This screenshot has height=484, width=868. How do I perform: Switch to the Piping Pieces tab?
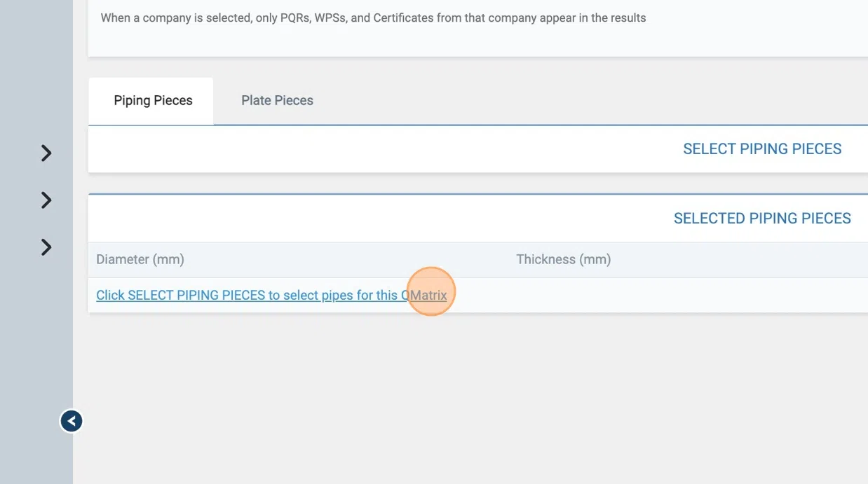pos(153,101)
